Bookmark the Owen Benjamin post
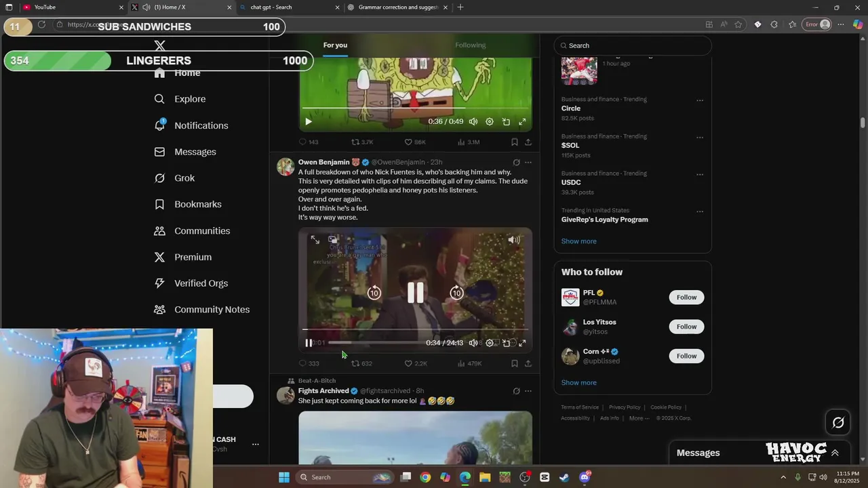 point(515,363)
